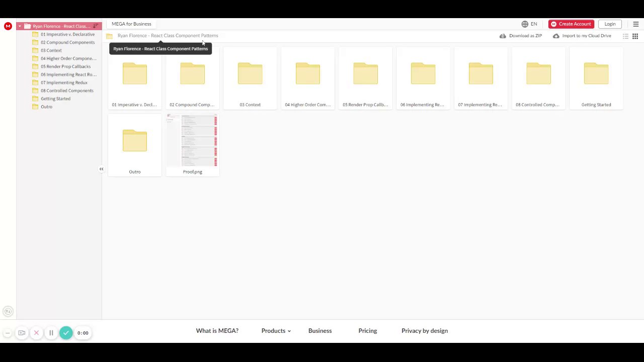The image size is (644, 362).
Task: Select the Ryan Florence root tree item
Action: coord(59,26)
